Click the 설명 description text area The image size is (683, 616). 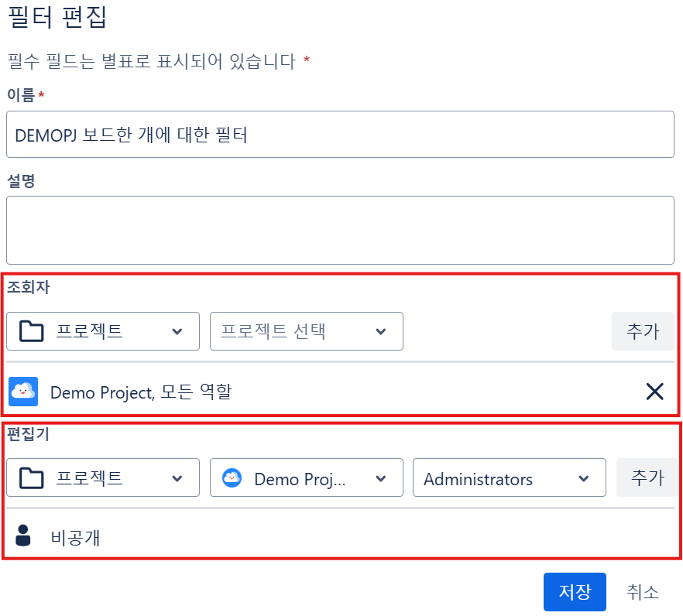tap(340, 230)
